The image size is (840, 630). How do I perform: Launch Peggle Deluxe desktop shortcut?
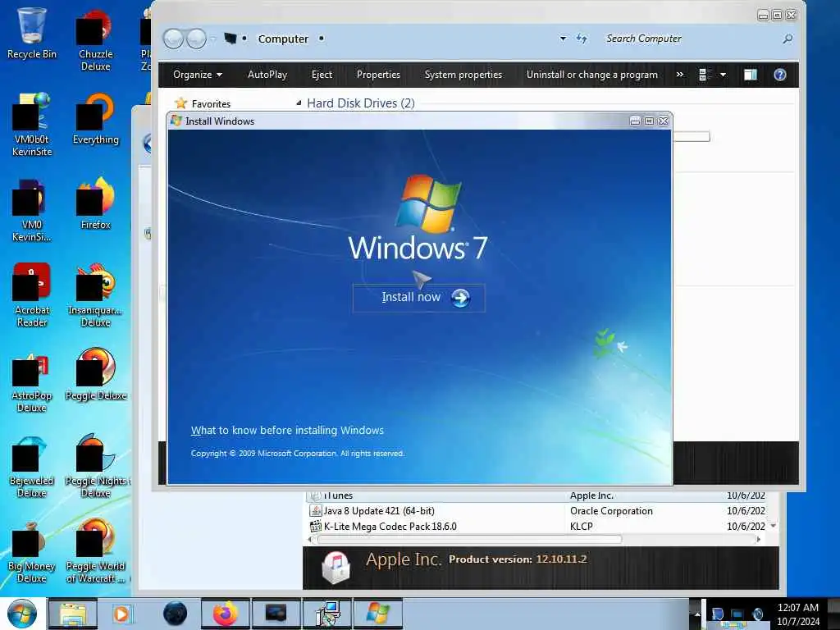pos(95,374)
